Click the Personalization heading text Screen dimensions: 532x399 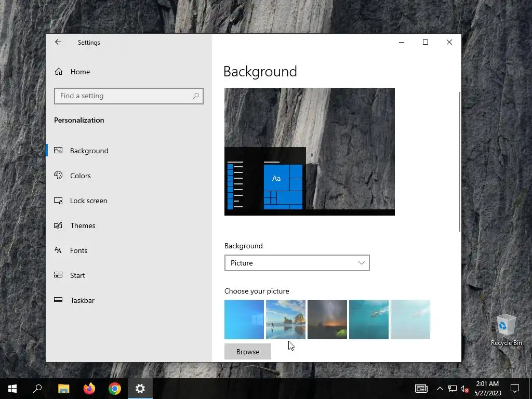coord(79,120)
